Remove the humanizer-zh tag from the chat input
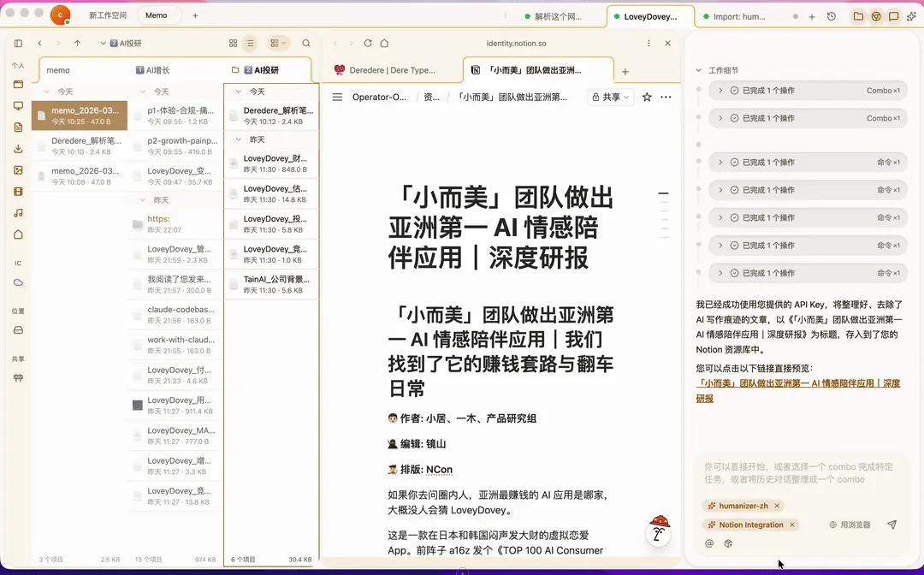Screen dimensions: 924x575 click(x=777, y=506)
